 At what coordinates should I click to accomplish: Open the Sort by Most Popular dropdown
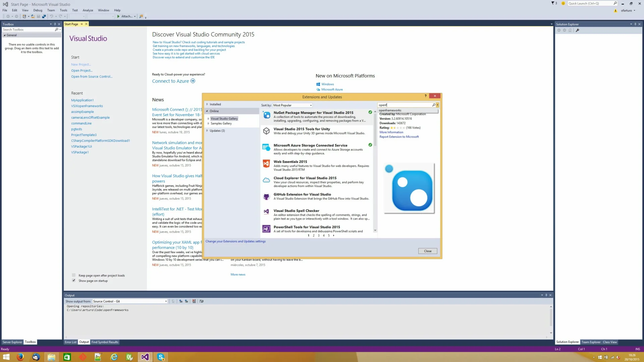(310, 105)
